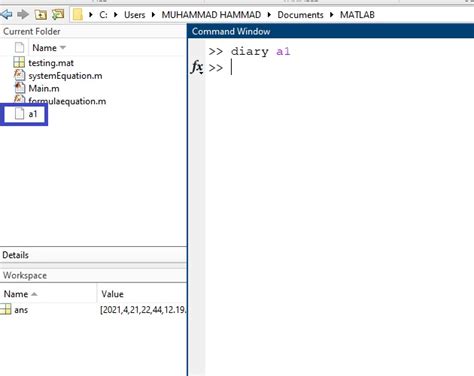Expand the arrow before C: in path
The width and height of the screenshot is (474, 376).
pyautogui.click(x=91, y=15)
